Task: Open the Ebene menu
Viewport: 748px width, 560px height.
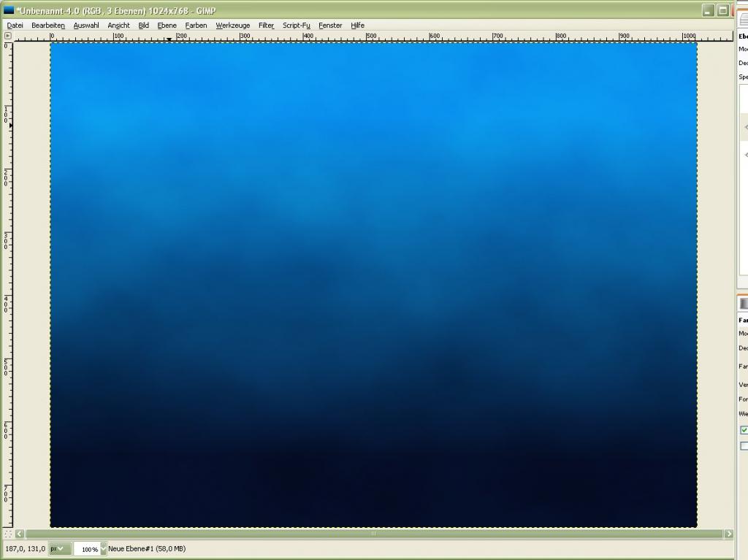Action: point(167,26)
